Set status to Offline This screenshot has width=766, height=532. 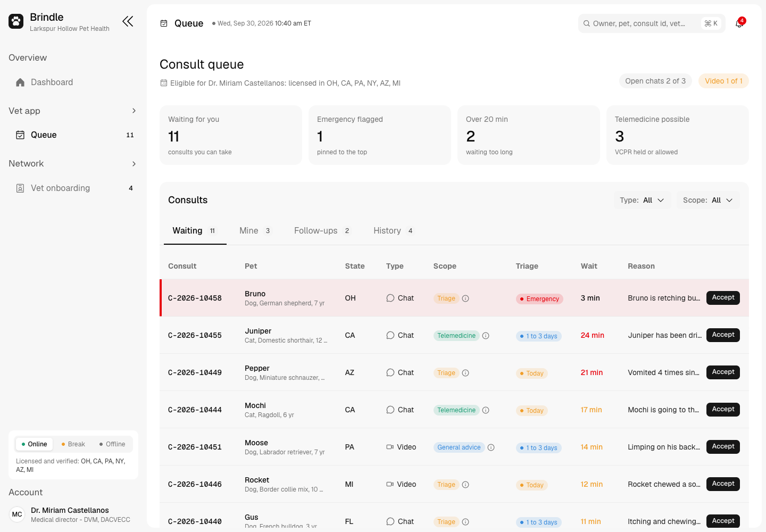coord(112,444)
